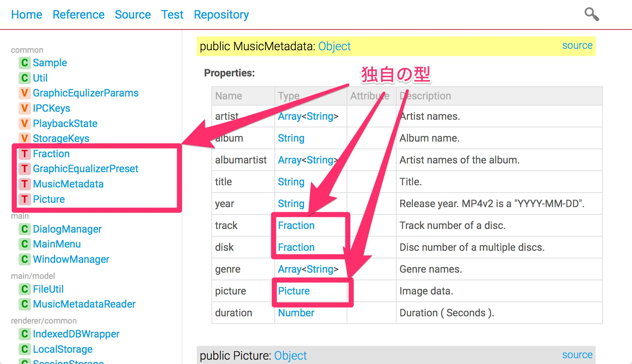Image resolution: width=632 pixels, height=364 pixels.
Task: Open source link for Picture typedef
Action: 577,355
